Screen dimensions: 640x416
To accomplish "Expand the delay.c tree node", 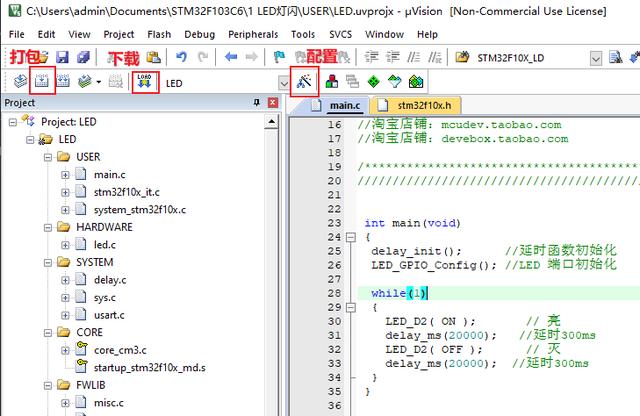I will [65, 280].
